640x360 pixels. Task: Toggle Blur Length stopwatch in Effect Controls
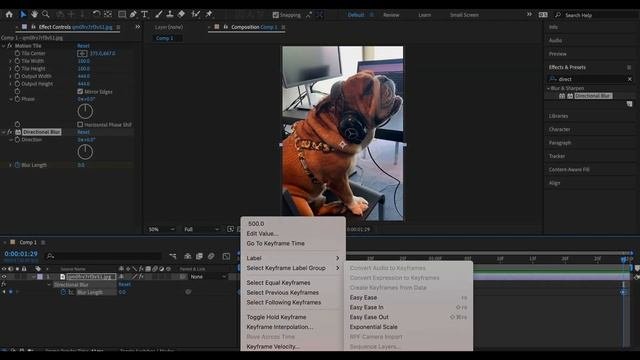tap(17, 165)
